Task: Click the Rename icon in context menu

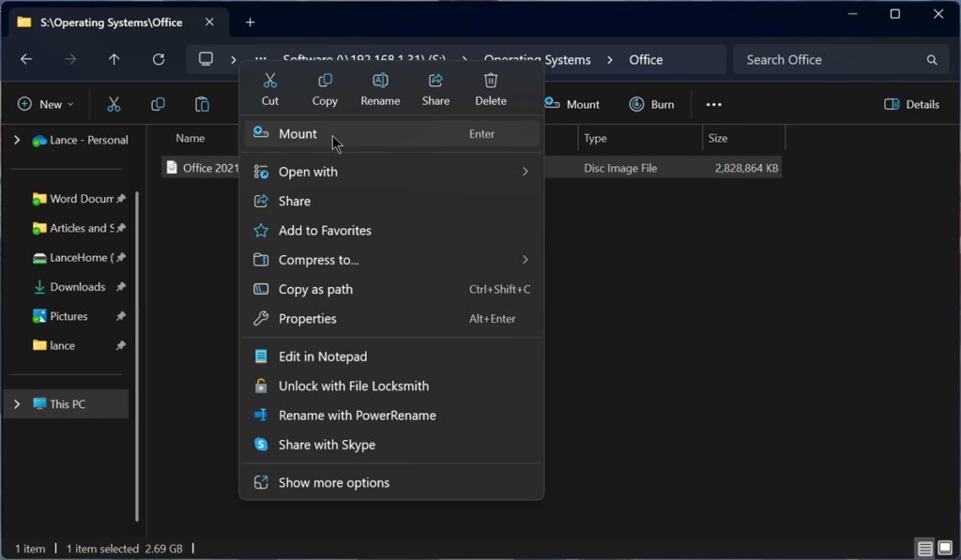Action: point(380,88)
